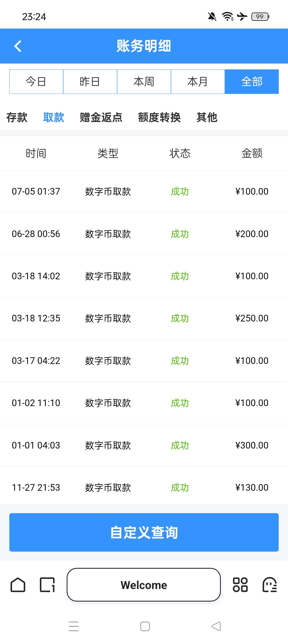Viewport: 288px width, 644px height.
Task: Select the 本周 date filter
Action: 144,82
